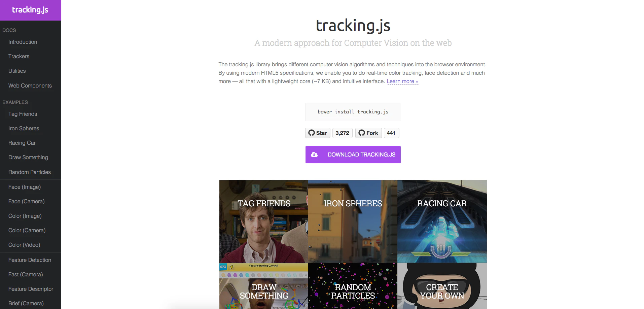This screenshot has height=309, width=644.
Task: Open the Racing Car example tile
Action: coord(442,221)
